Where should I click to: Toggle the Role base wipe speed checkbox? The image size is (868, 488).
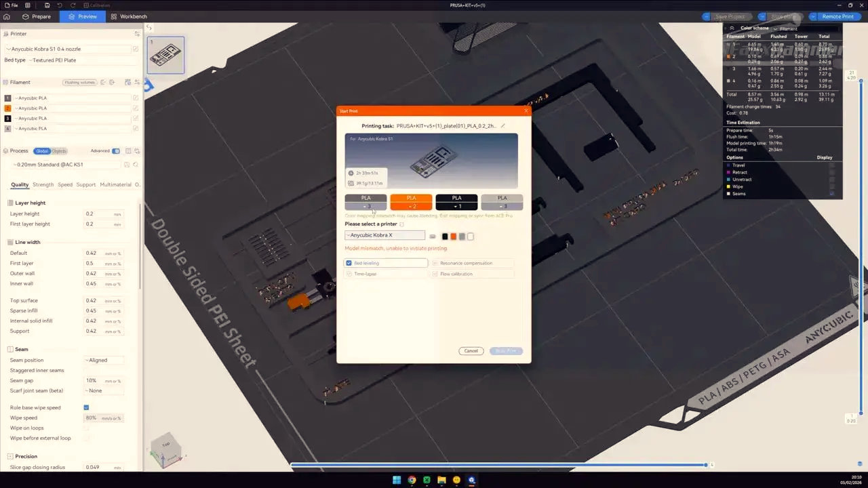point(86,407)
